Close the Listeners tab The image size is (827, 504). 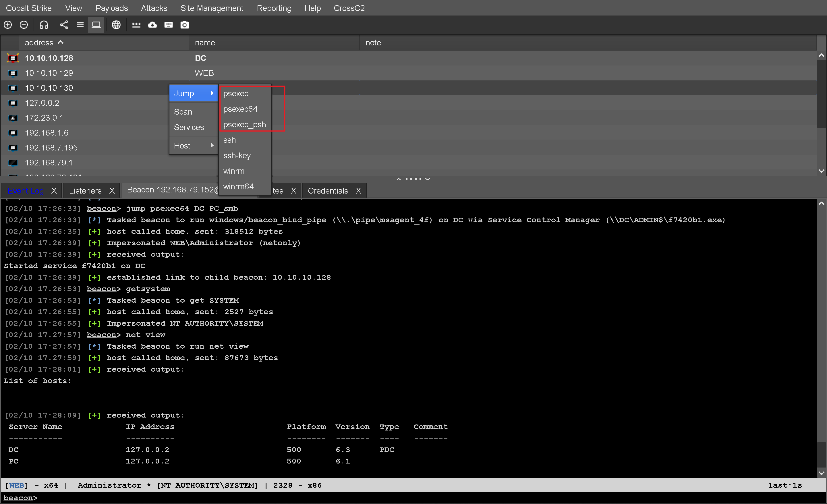(x=112, y=191)
